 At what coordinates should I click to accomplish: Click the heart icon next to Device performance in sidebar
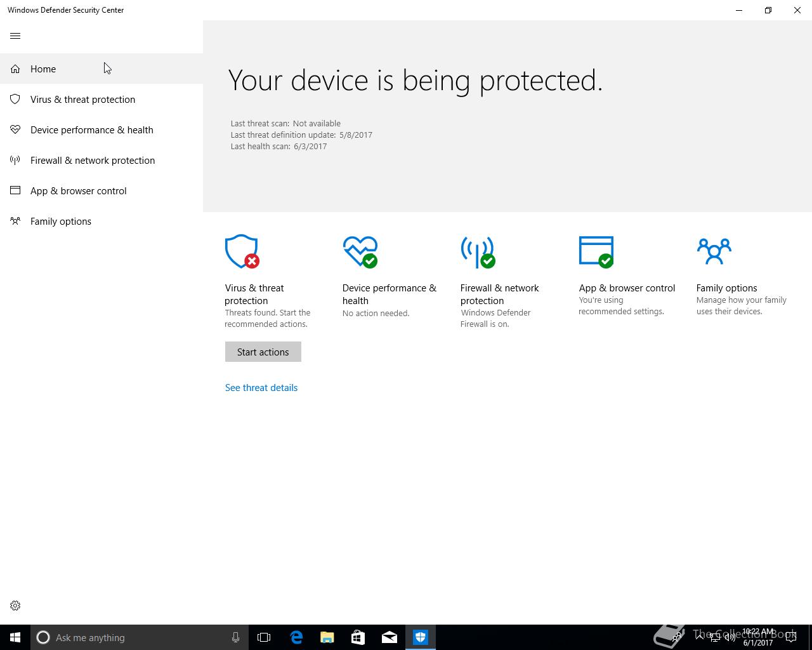15,129
